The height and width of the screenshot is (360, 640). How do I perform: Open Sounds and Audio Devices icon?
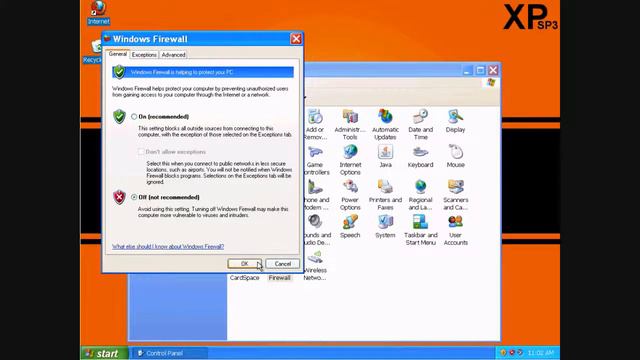(x=315, y=222)
